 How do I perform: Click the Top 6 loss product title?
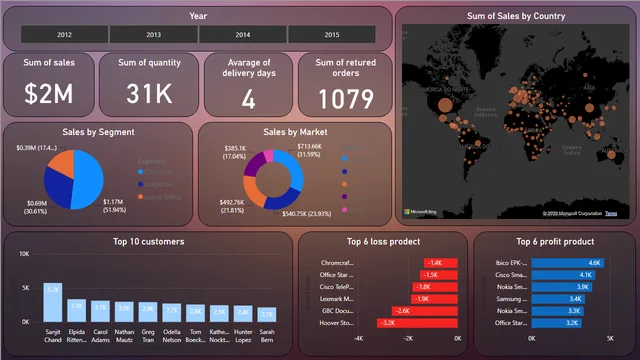(x=383, y=242)
